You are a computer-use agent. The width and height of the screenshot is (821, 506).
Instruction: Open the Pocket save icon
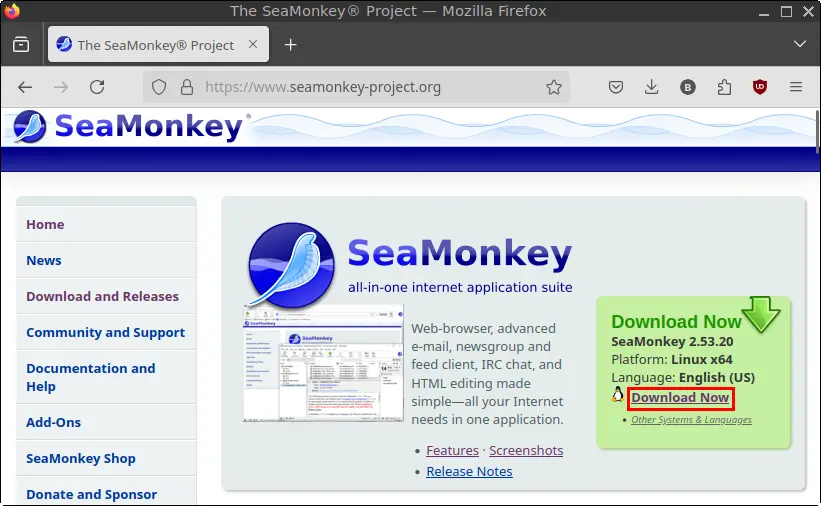tap(616, 87)
